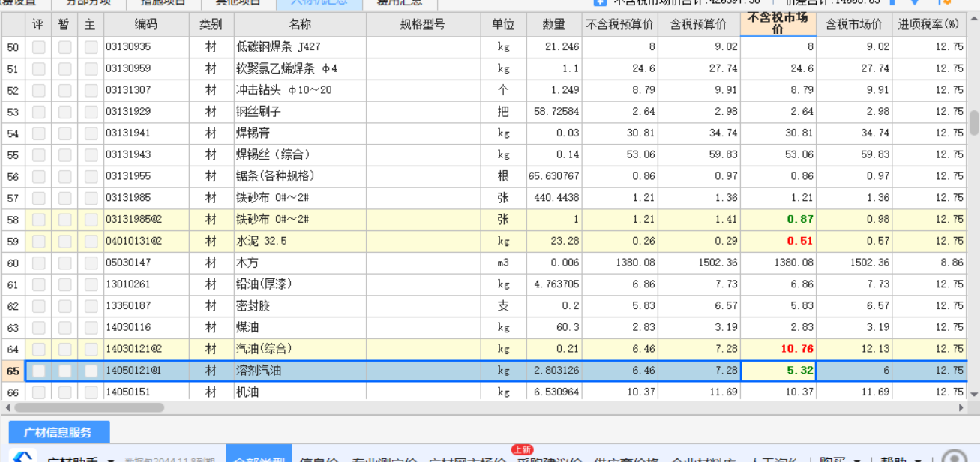Select the 1380.08 budget price for 木方
980x462 pixels.
click(x=619, y=262)
